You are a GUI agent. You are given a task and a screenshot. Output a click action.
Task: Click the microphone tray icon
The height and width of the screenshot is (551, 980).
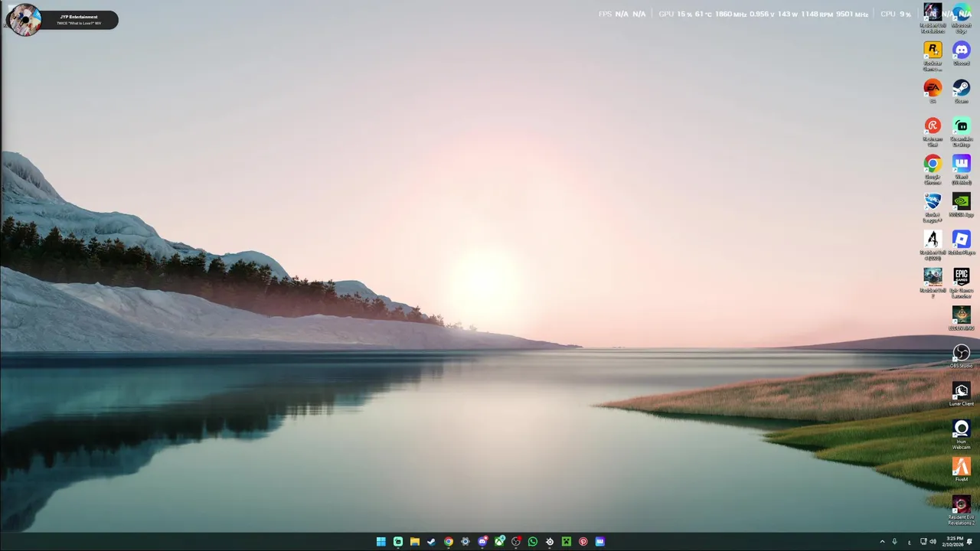pyautogui.click(x=894, y=542)
